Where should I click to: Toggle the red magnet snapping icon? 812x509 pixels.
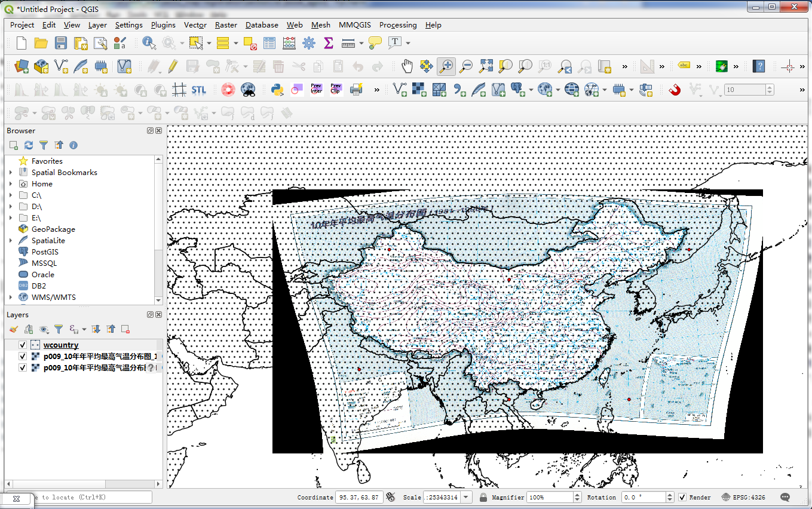(675, 90)
